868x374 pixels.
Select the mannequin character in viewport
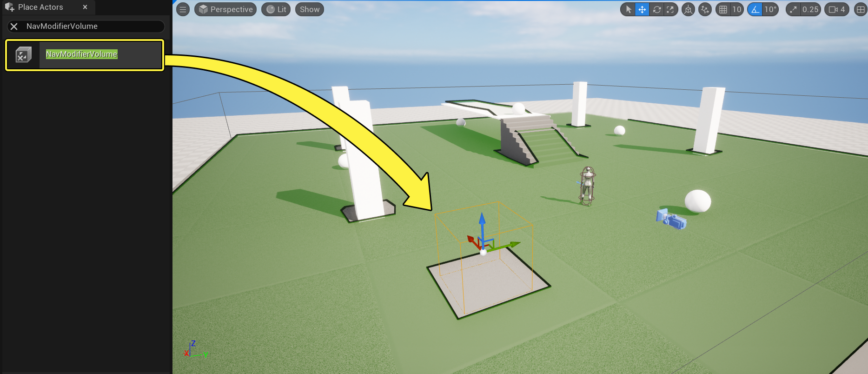click(x=587, y=186)
